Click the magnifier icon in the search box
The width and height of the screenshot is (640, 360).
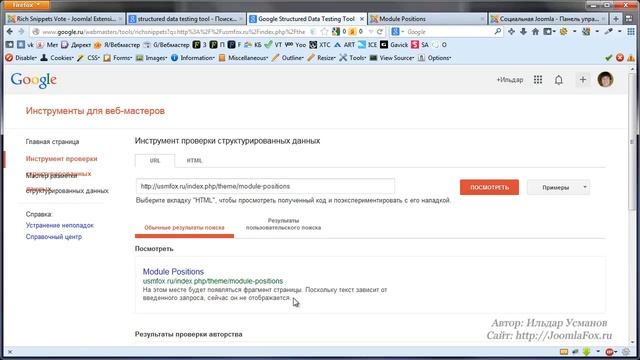click(x=498, y=31)
